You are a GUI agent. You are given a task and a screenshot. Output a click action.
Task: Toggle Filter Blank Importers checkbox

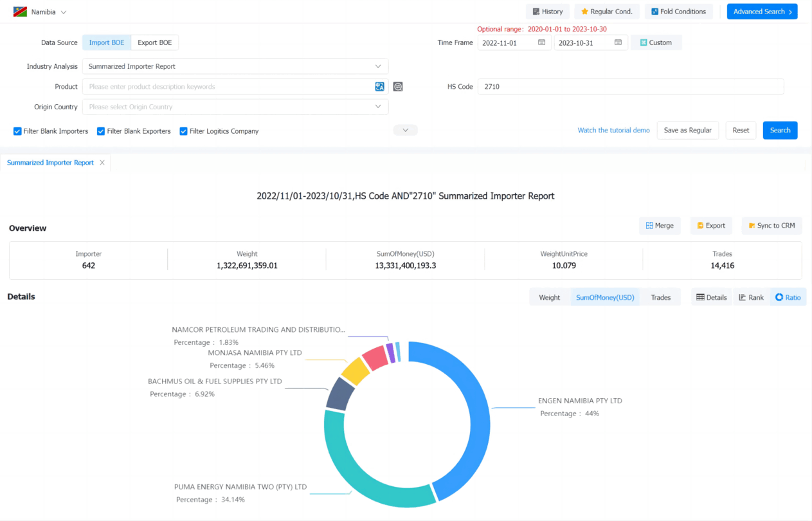pos(17,131)
